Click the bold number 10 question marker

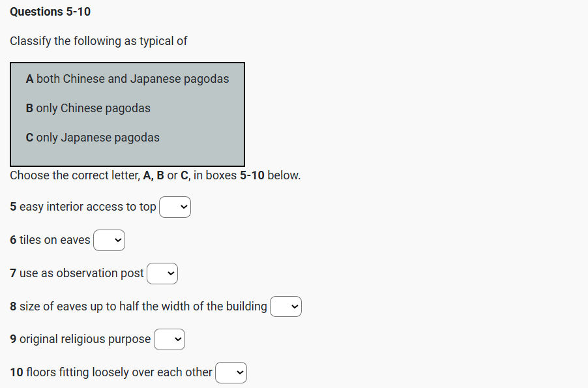point(16,372)
